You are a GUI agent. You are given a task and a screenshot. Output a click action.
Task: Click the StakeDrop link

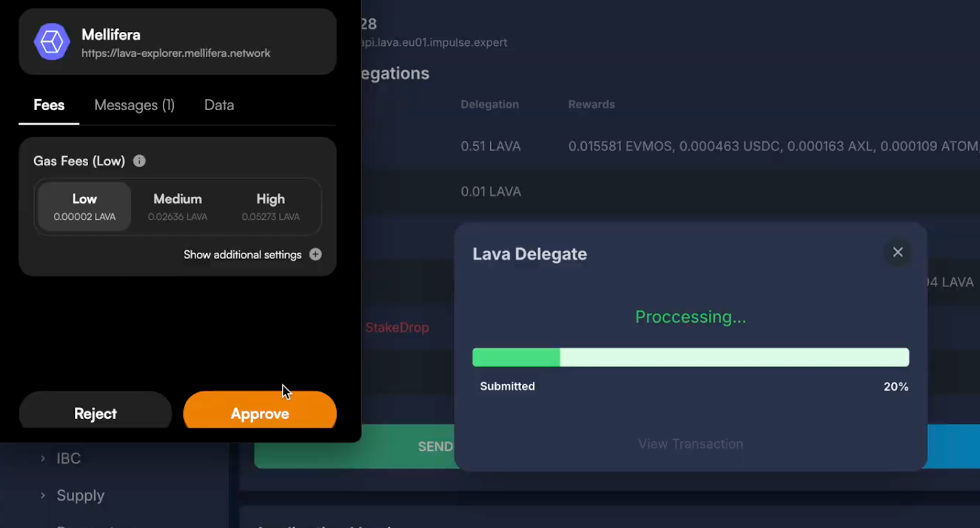[x=397, y=328]
